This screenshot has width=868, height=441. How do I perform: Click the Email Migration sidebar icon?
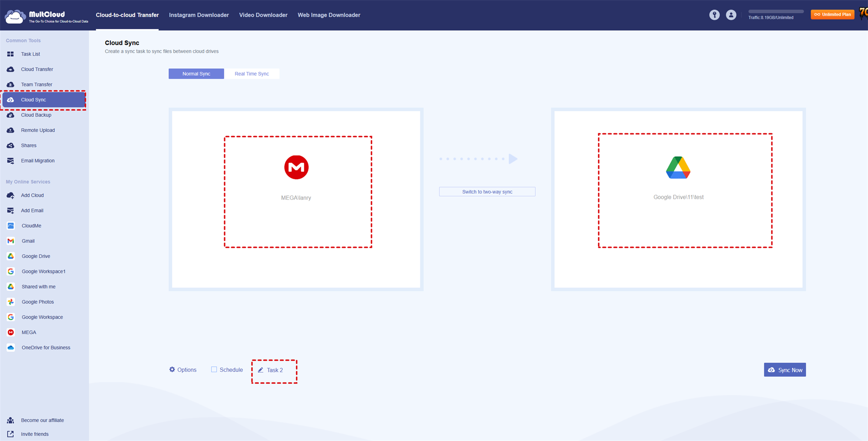tap(10, 161)
